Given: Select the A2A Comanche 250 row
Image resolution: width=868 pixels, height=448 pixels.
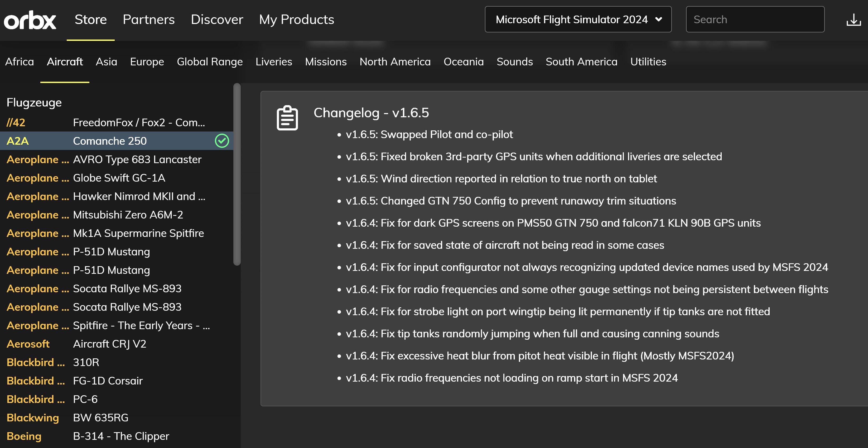Looking at the screenshot, I should pos(117,141).
